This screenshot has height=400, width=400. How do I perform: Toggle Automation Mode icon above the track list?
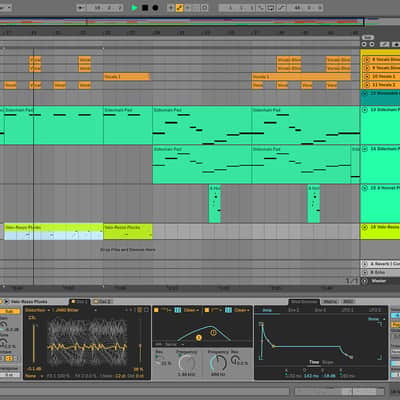(385, 44)
